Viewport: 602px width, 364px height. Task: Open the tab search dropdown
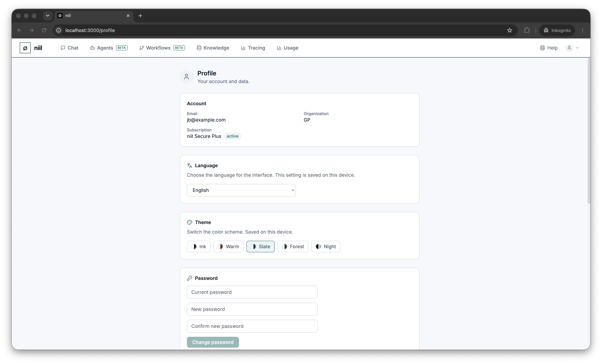point(48,16)
